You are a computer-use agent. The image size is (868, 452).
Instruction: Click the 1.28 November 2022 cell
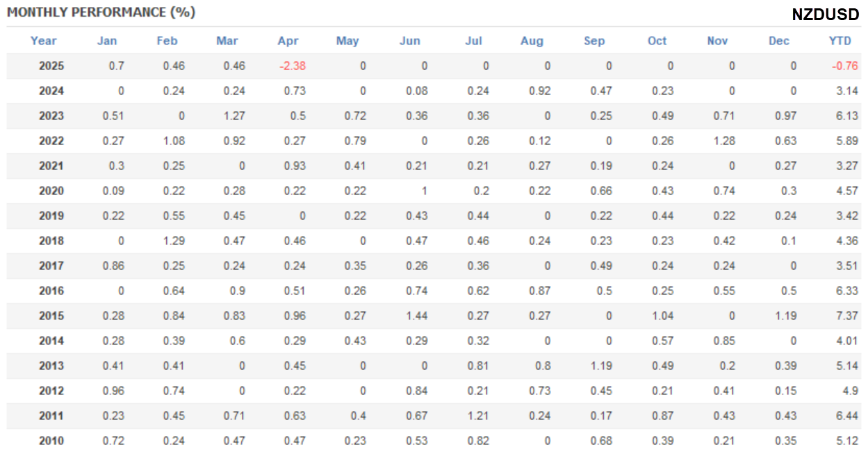coord(723,141)
